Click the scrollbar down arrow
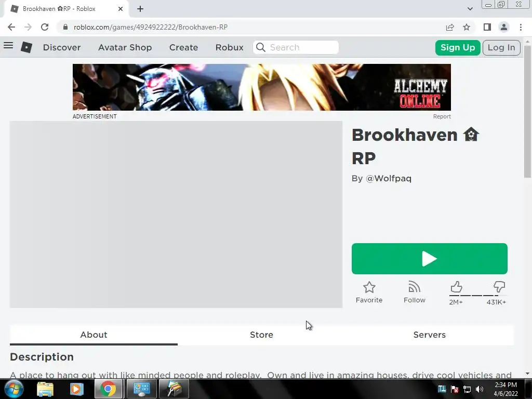 527,374
